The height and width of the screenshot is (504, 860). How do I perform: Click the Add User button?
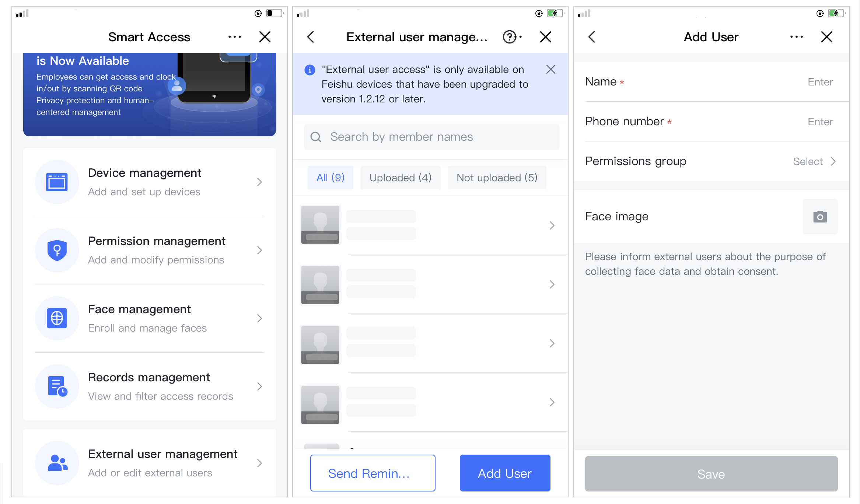504,473
